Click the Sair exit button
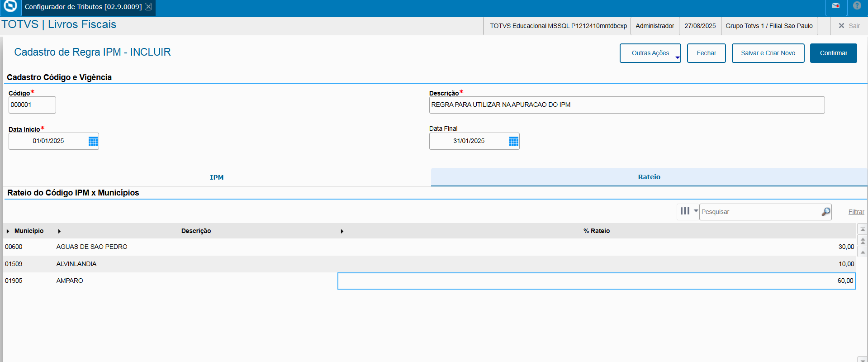The image size is (868, 362). (x=849, y=26)
